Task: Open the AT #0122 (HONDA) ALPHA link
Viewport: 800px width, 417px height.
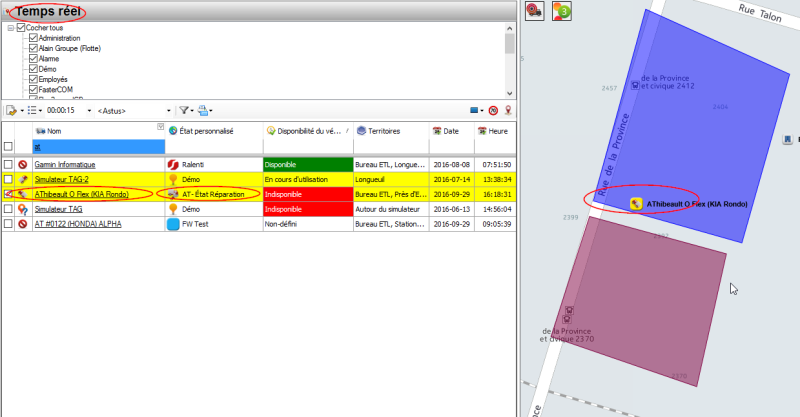Action: (x=78, y=225)
